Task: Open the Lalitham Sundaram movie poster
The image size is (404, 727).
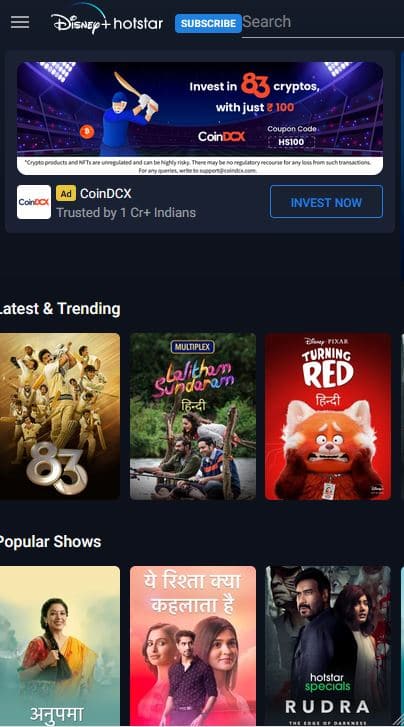Action: [192, 416]
